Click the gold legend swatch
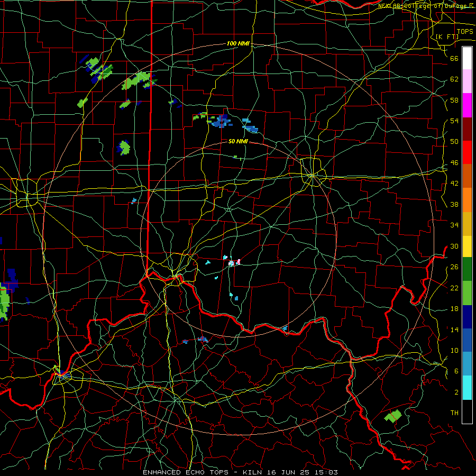476x476 pixels. tap(467, 224)
